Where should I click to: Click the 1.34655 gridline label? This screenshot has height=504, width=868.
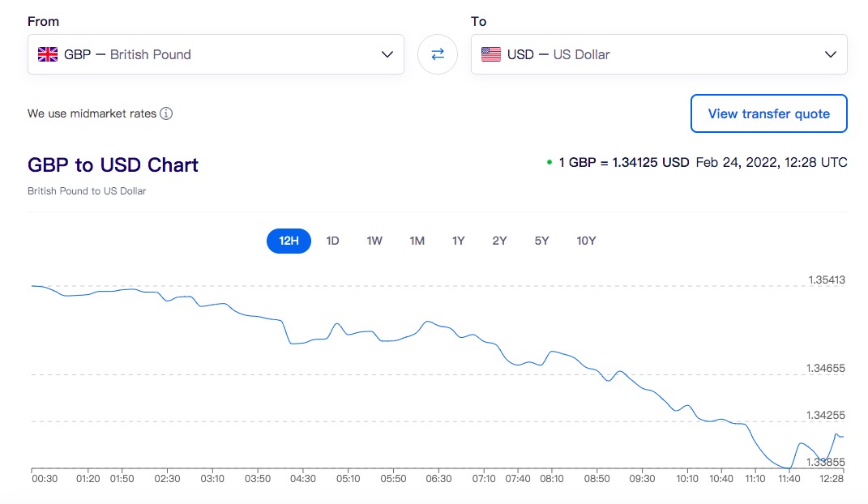[x=826, y=368]
